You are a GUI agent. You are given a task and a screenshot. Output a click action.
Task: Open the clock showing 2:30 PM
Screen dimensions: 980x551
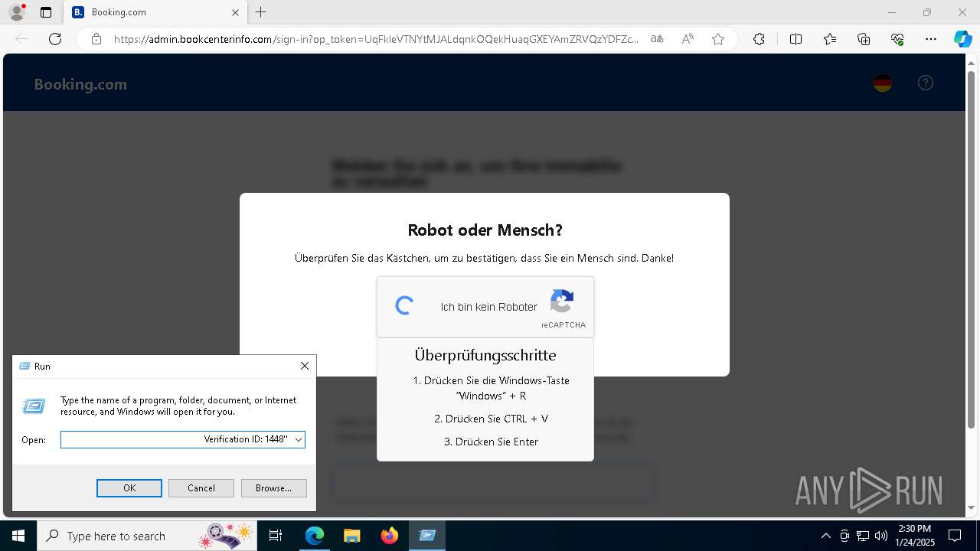[914, 536]
